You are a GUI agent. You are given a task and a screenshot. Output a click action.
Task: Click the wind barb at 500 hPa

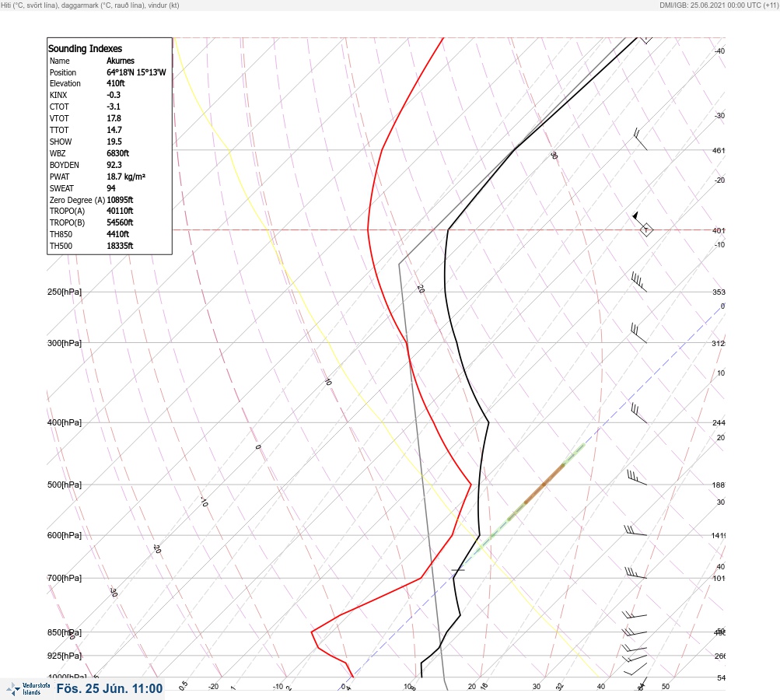[637, 478]
